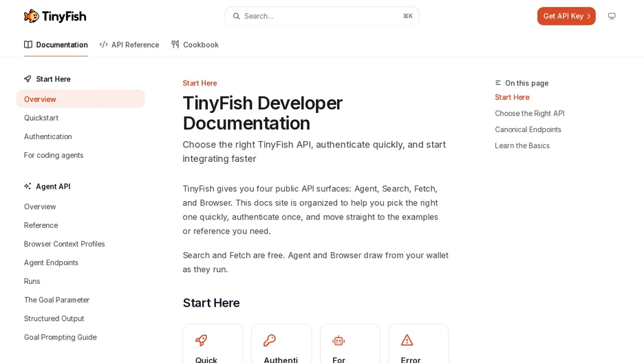This screenshot has height=363, width=644.
Task: Click the TinyFish fish logo
Action: (32, 16)
